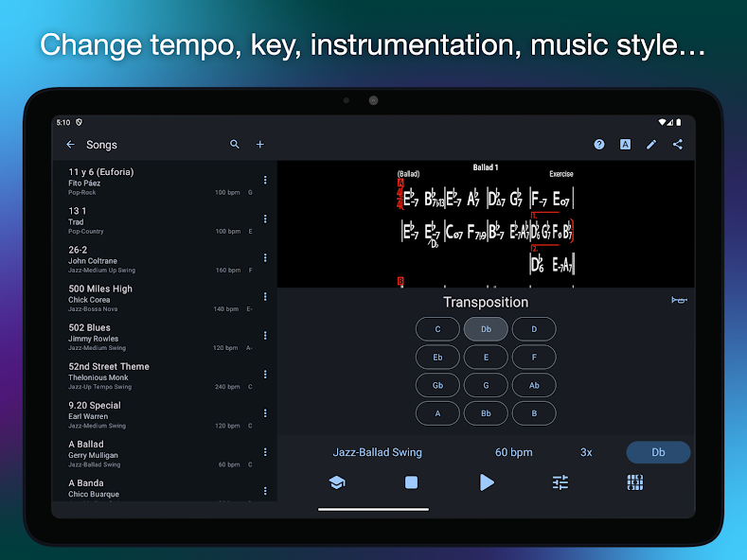Viewport: 747px width, 560px height.
Task: Choose Bb in the transposition grid
Action: pos(486,413)
